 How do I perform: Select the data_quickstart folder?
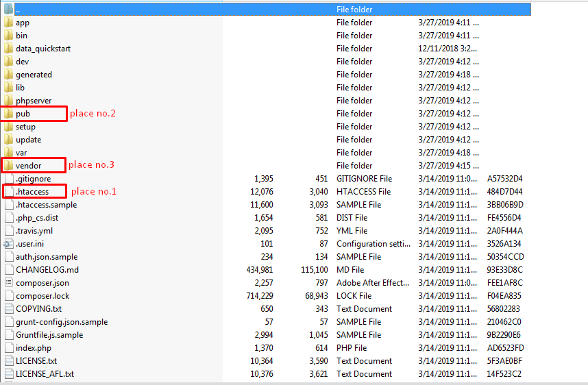(x=43, y=49)
